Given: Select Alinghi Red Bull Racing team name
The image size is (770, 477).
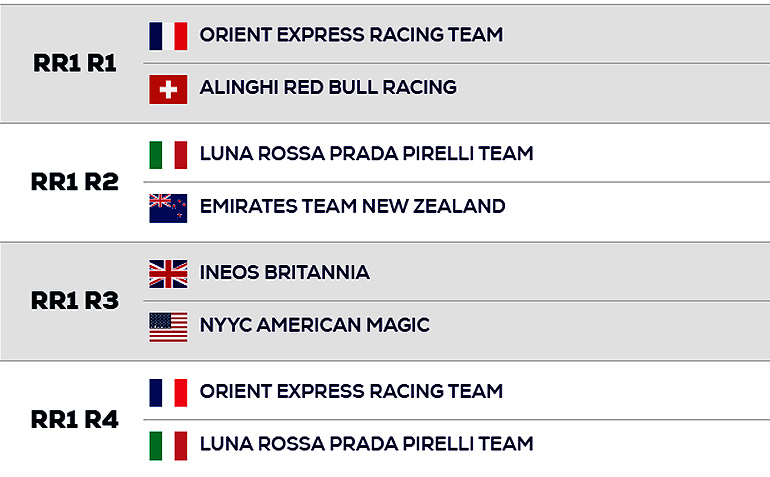Looking at the screenshot, I should 328,88.
